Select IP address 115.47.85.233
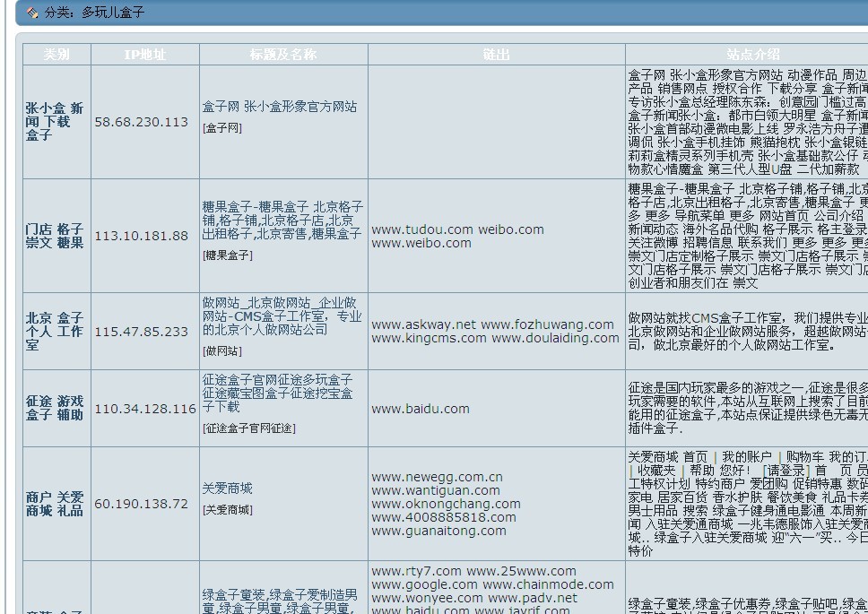 (141, 332)
